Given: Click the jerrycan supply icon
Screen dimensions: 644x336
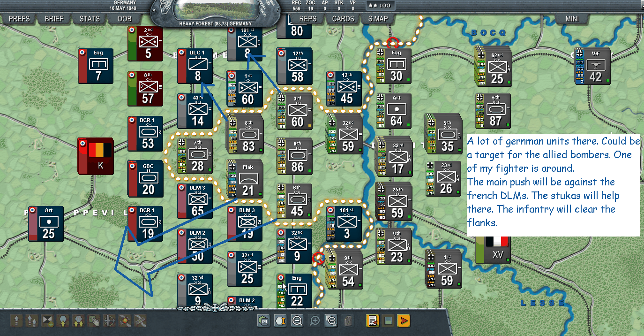Looking at the screenshot, I should [x=348, y=321].
